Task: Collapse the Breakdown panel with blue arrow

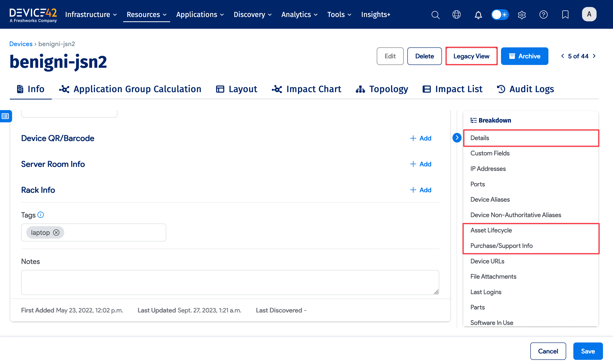Action: click(x=457, y=138)
